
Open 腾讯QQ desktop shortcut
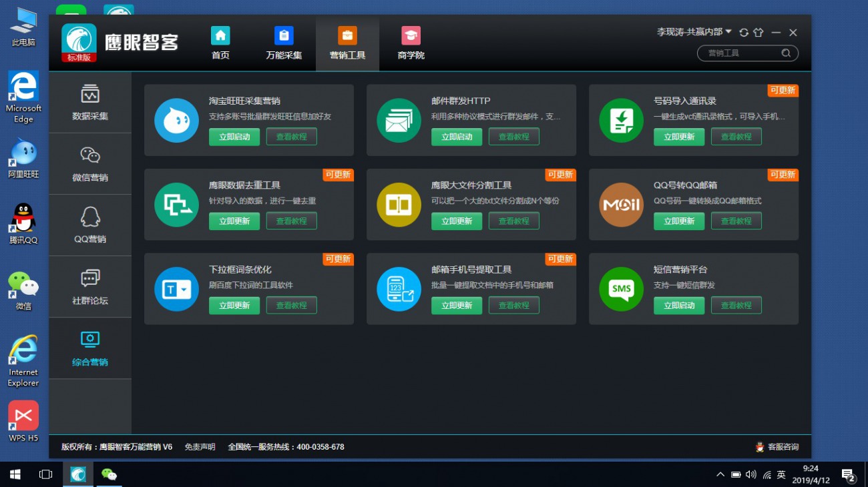click(x=23, y=223)
